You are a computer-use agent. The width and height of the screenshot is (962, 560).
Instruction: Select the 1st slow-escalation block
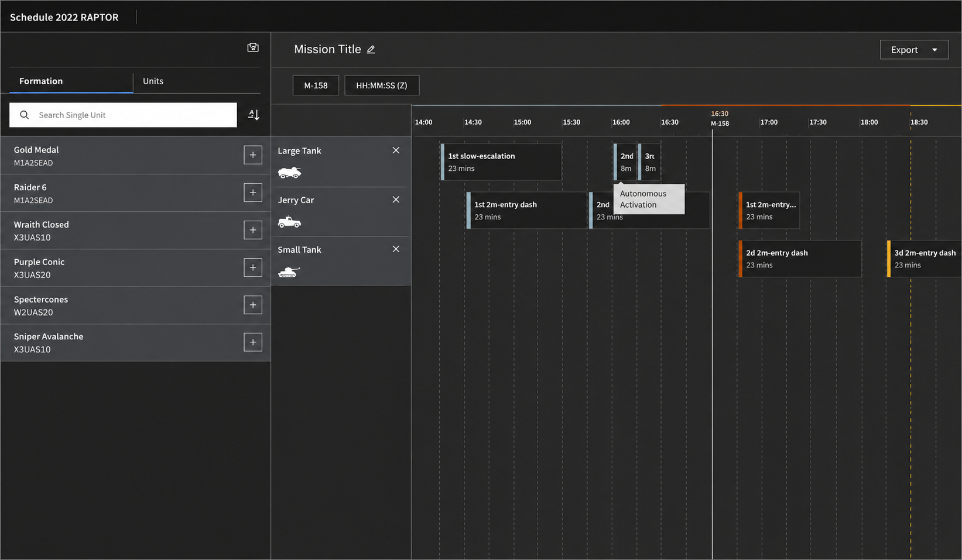501,162
